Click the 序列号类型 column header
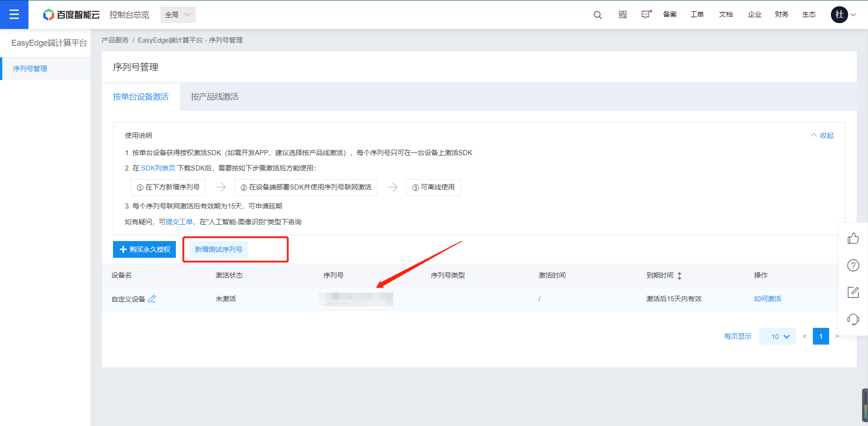Screen dimensions: 868x426 448,275
